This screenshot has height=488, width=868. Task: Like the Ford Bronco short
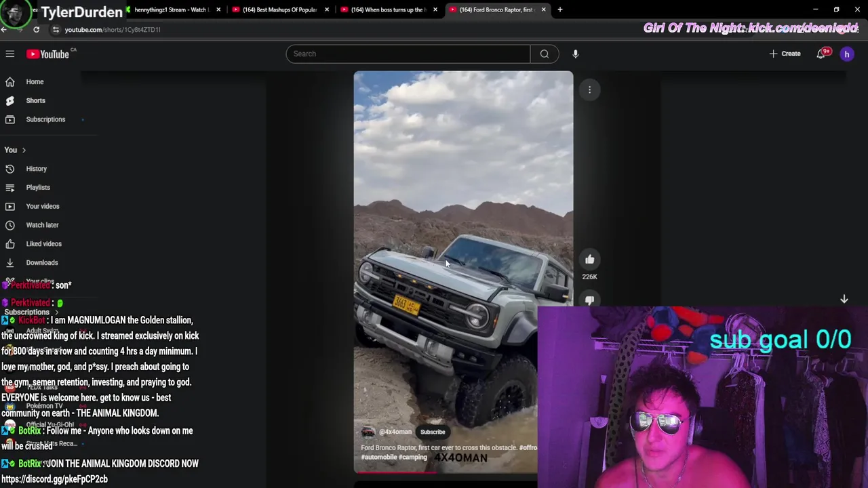pos(589,260)
